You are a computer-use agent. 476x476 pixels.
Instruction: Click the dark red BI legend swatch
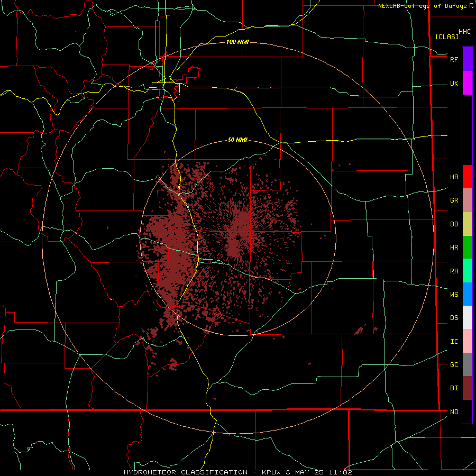(x=467, y=388)
